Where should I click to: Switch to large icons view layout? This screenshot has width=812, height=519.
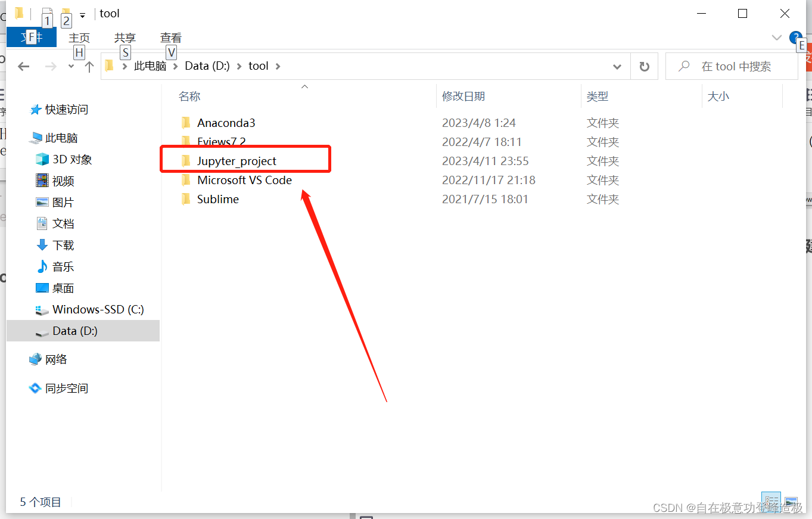click(x=791, y=502)
